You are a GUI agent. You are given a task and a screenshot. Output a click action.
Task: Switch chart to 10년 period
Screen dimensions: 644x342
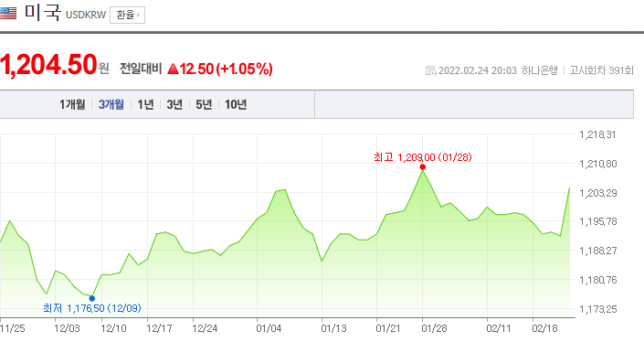(x=236, y=104)
